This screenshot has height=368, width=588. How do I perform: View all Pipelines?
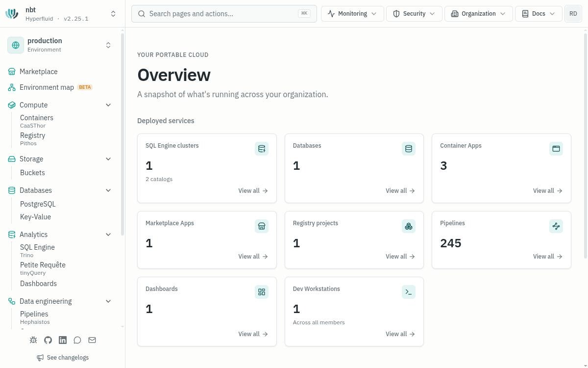(x=548, y=257)
